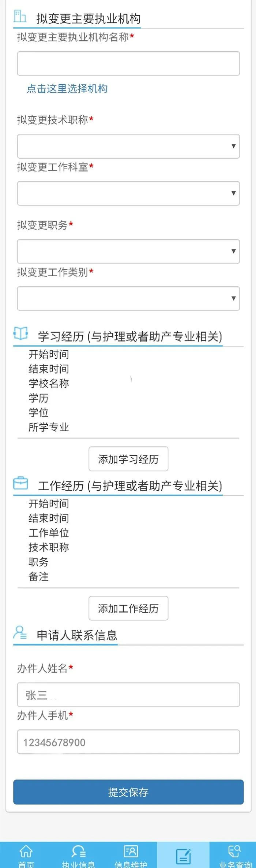256x868 pixels.
Task: Submit the form with 提交保存
Action: (x=128, y=792)
